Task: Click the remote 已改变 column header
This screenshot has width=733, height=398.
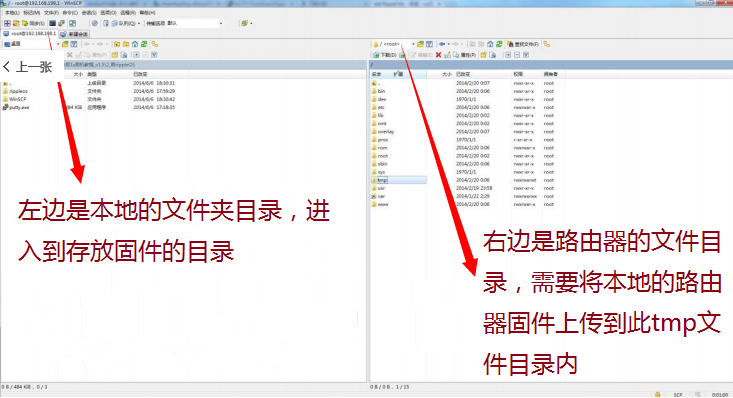Action: pyautogui.click(x=463, y=74)
